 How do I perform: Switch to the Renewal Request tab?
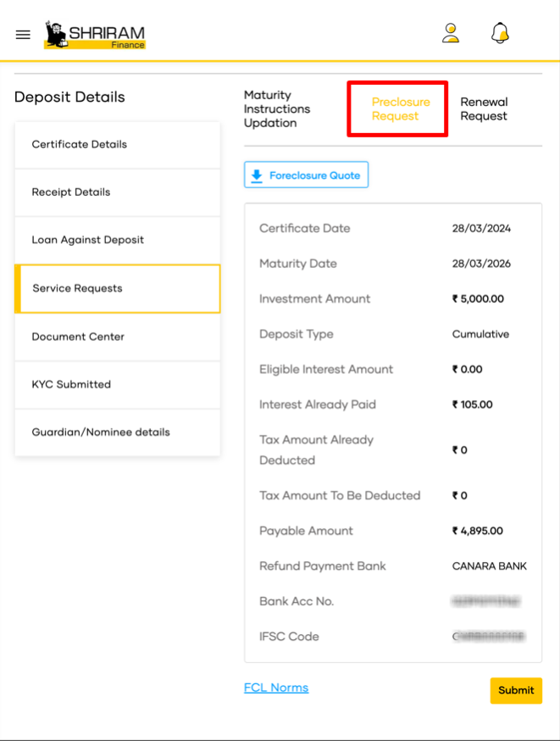[484, 109]
